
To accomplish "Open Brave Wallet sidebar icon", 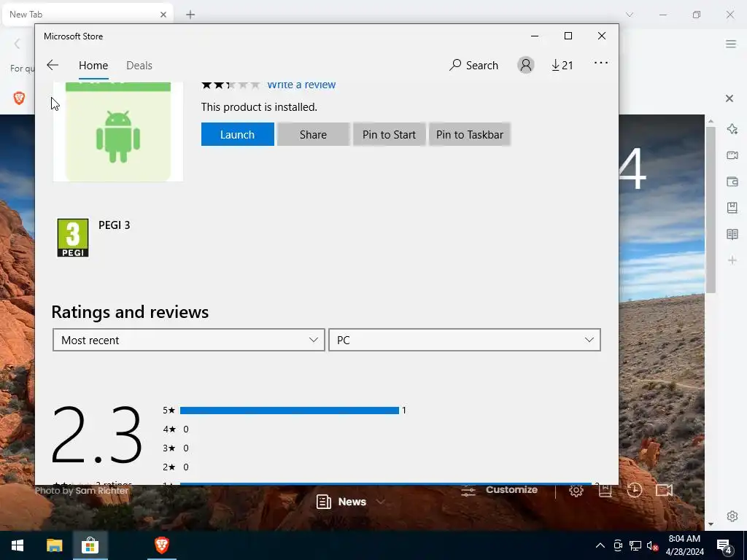I will coord(732,182).
